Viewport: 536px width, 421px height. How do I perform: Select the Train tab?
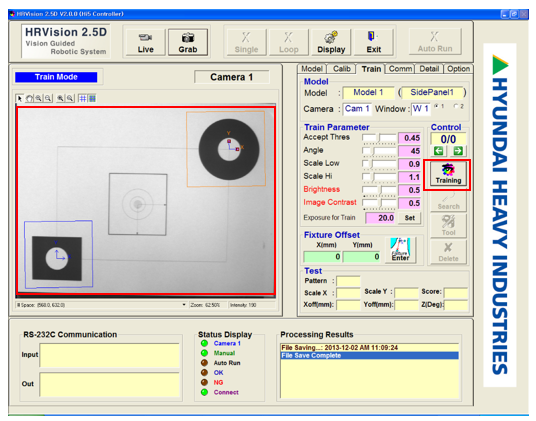pos(371,69)
